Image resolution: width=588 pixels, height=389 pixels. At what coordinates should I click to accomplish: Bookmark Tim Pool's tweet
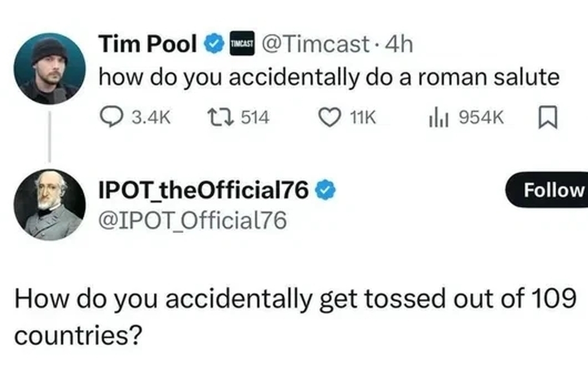click(548, 118)
